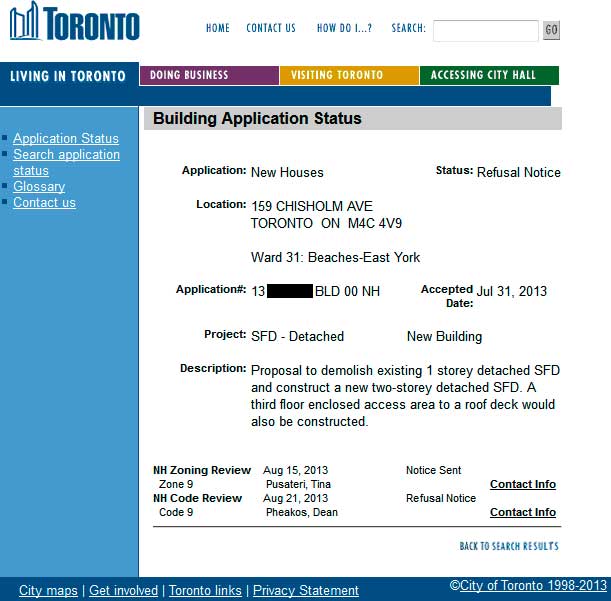Open Contact Info for NH Code Review
Viewport: 611px width, 601px height.
(523, 512)
